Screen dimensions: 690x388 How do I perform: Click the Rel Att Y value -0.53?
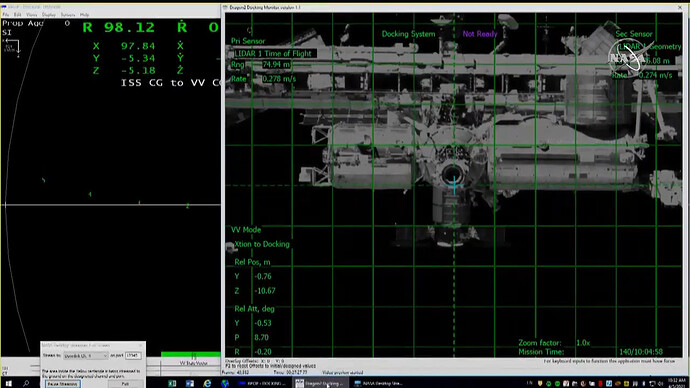tap(263, 323)
